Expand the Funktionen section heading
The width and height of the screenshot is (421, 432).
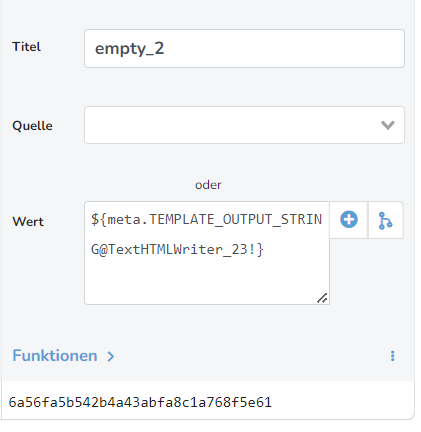tap(55, 356)
